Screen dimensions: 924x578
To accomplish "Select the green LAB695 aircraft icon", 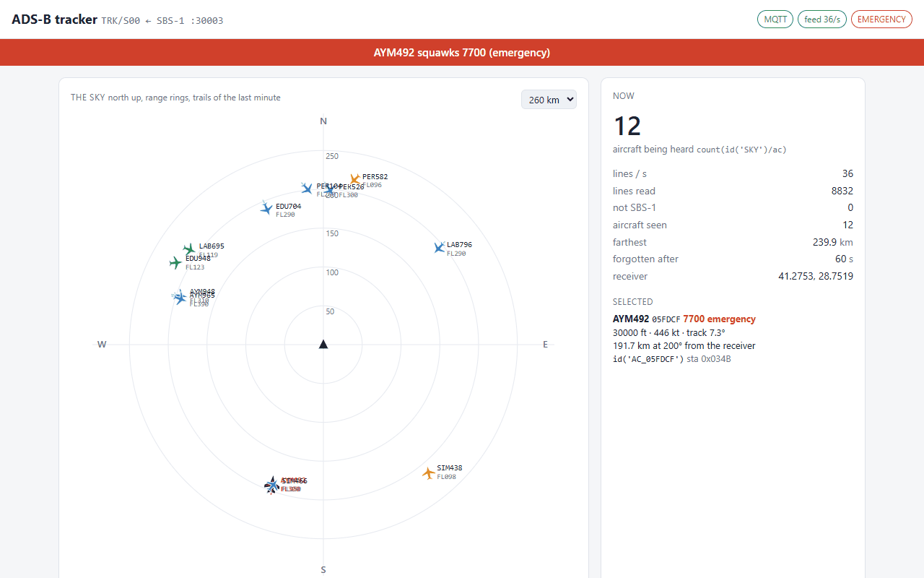I will [190, 249].
